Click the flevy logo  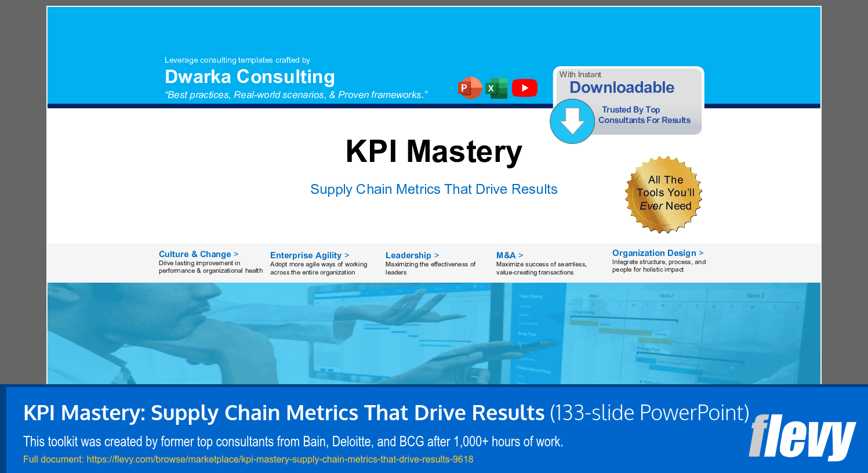802,436
